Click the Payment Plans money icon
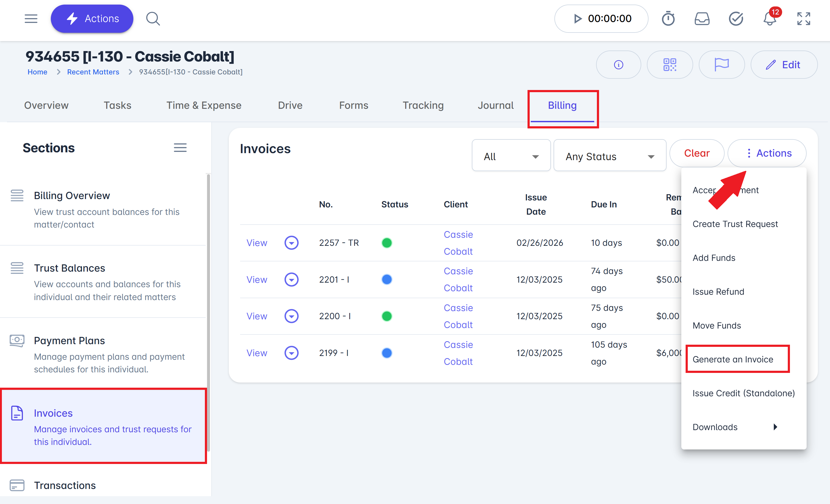The image size is (830, 504). [x=17, y=340]
